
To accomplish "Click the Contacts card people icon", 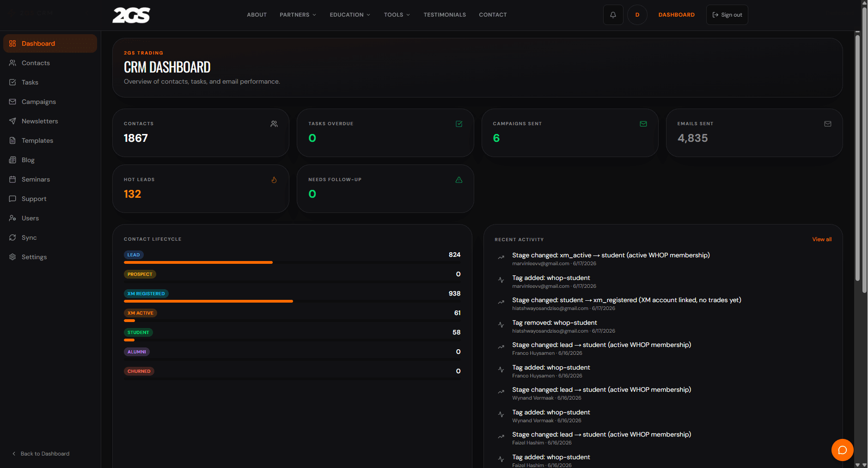I will point(274,124).
